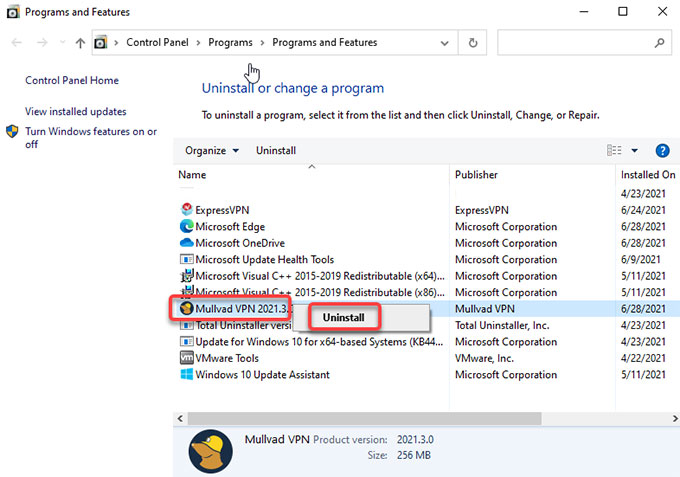Select Visual C++ 2015-2019 Redistributable (x64)
The width and height of the screenshot is (680, 477).
coord(320,276)
